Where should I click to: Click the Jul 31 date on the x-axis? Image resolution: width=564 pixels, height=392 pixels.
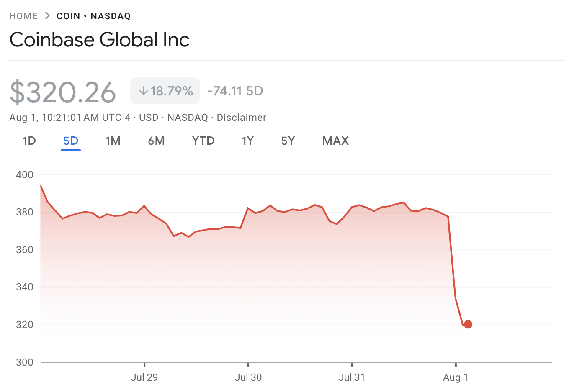pos(352,377)
